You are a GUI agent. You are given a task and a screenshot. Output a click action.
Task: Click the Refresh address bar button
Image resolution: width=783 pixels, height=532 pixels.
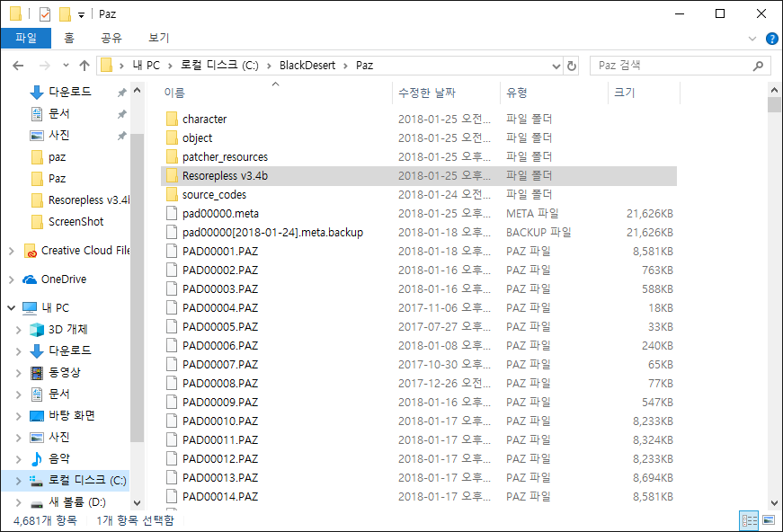tap(572, 66)
